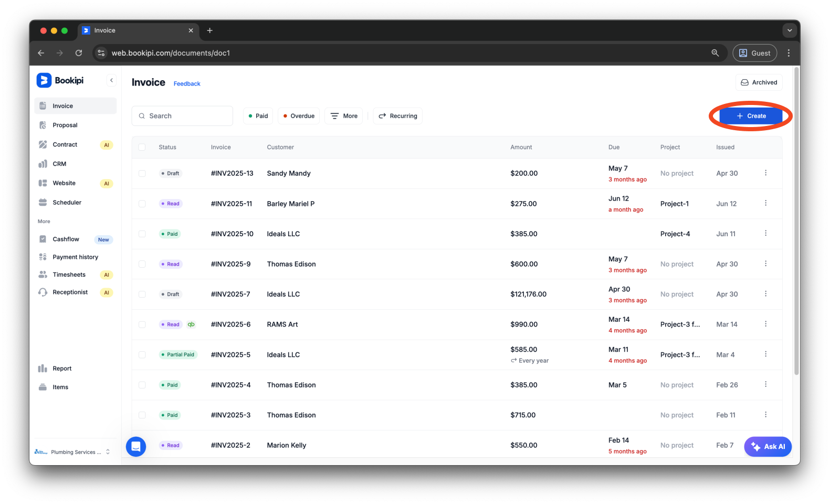The width and height of the screenshot is (830, 504).
Task: Open options menu for #INV2025-4
Action: 765,384
